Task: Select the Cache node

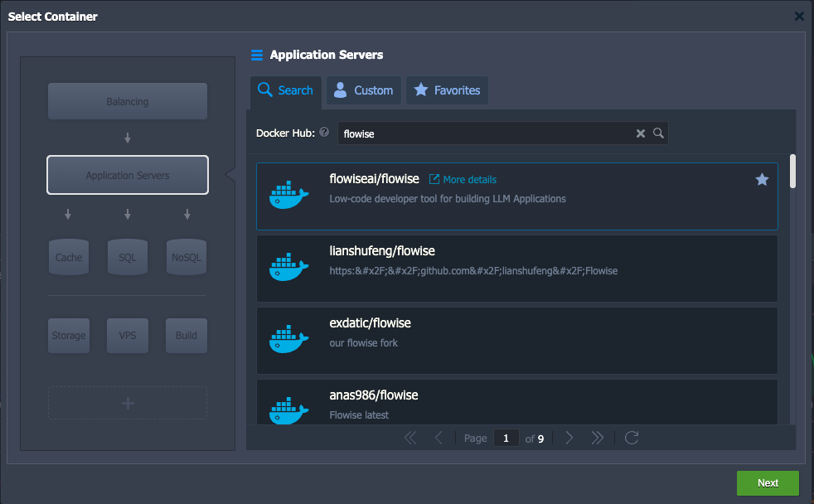Action: click(x=69, y=258)
